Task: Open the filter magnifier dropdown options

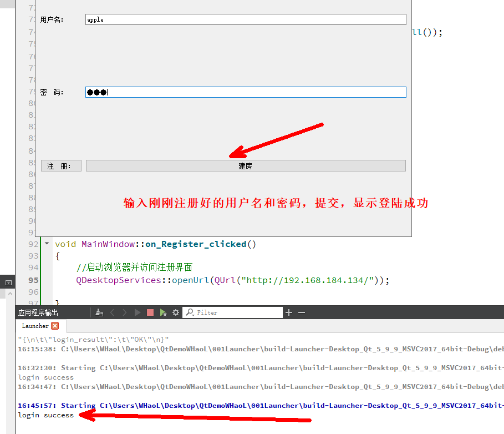Action: tap(191, 312)
